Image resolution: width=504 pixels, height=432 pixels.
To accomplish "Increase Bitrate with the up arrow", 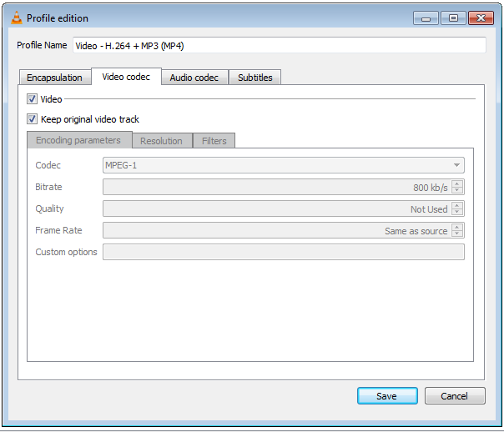I will tap(457, 183).
